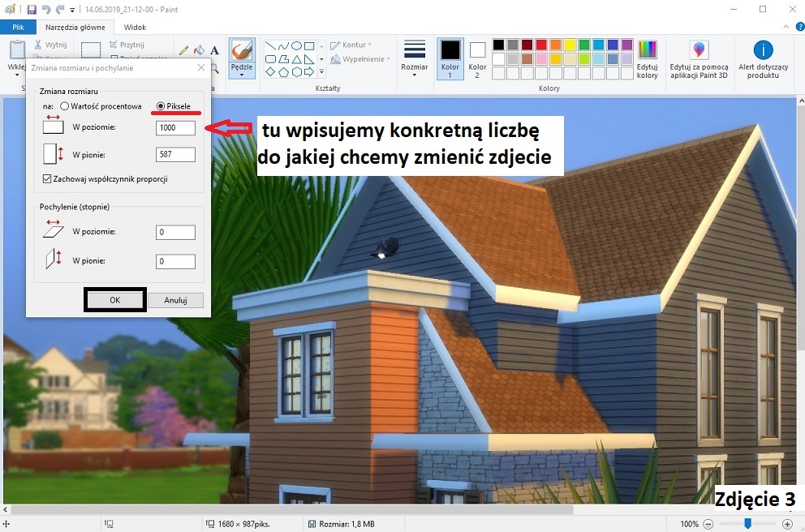The image size is (805, 532).
Task: Click the shapes gallery down arrow
Action: (x=322, y=59)
